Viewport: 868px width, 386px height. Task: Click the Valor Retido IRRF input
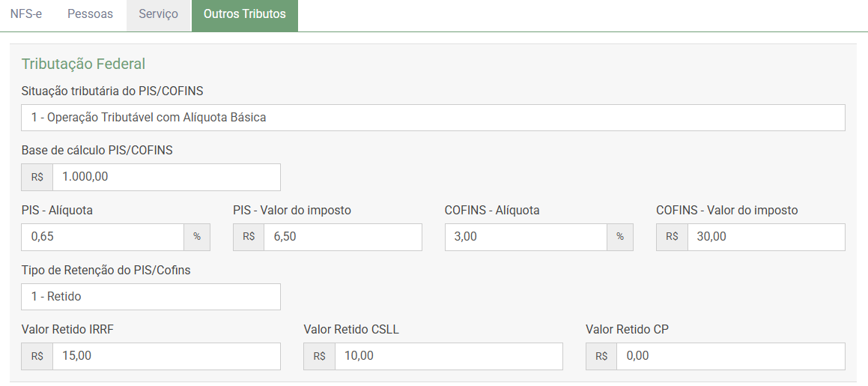(166, 356)
